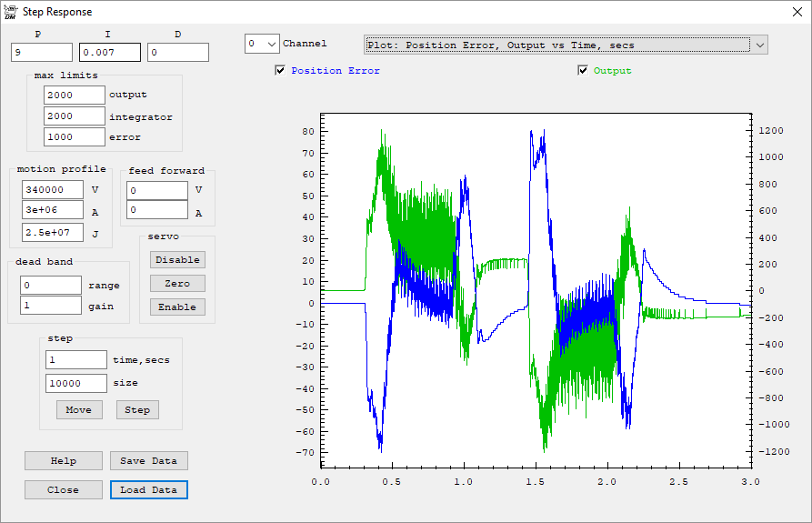Screen dimensions: 812x523
Task: Select the I gain field with 0.007
Action: point(109,53)
